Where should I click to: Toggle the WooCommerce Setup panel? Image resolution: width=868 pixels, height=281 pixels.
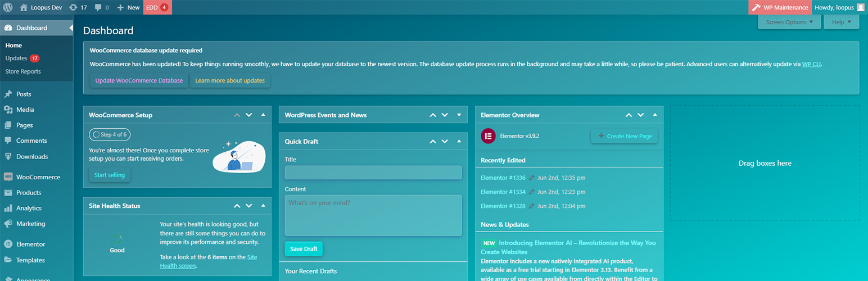[x=263, y=115]
